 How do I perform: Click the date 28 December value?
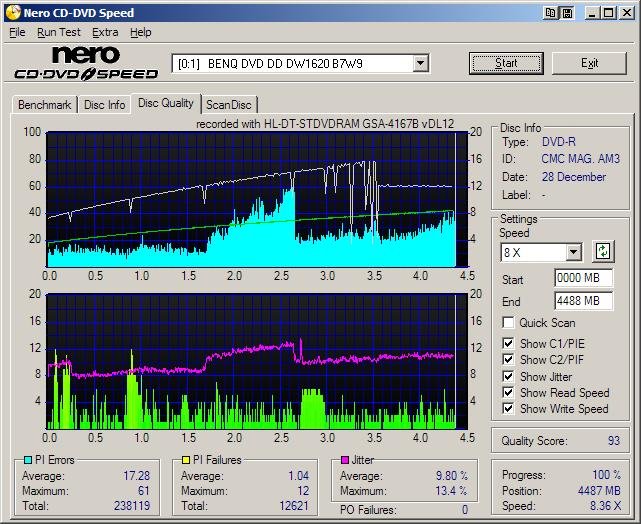[x=574, y=177]
